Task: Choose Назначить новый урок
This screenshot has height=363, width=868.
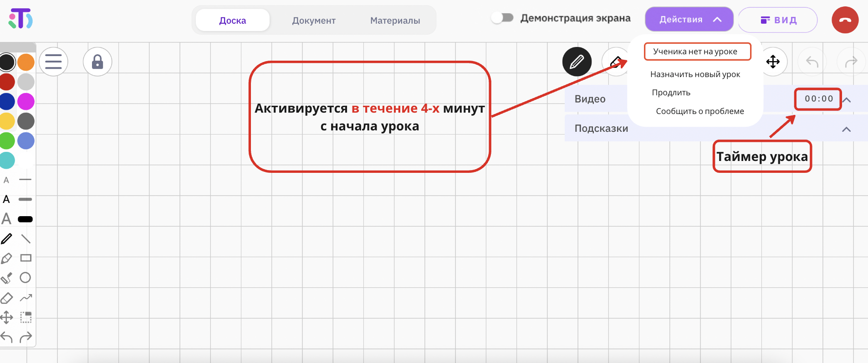Action: click(695, 74)
